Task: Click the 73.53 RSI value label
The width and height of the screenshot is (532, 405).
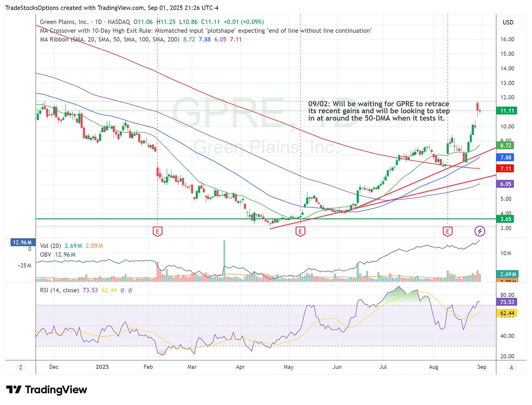Action: pyautogui.click(x=506, y=302)
